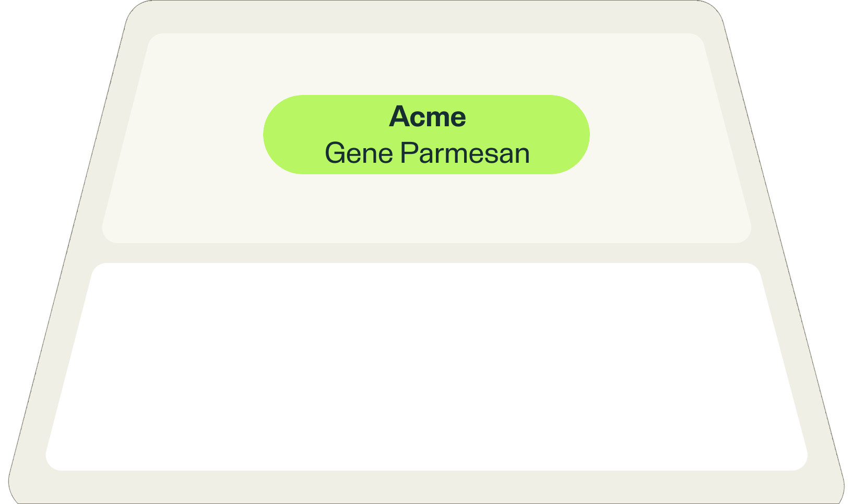Click the green Acme Gene Parmesan pill
This screenshot has width=853, height=504.
(x=426, y=134)
